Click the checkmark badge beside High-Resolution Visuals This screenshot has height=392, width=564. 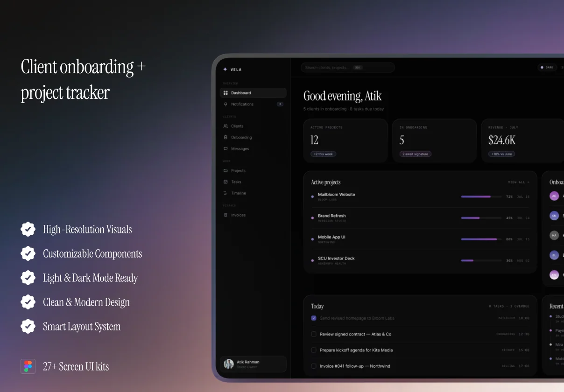(x=28, y=229)
